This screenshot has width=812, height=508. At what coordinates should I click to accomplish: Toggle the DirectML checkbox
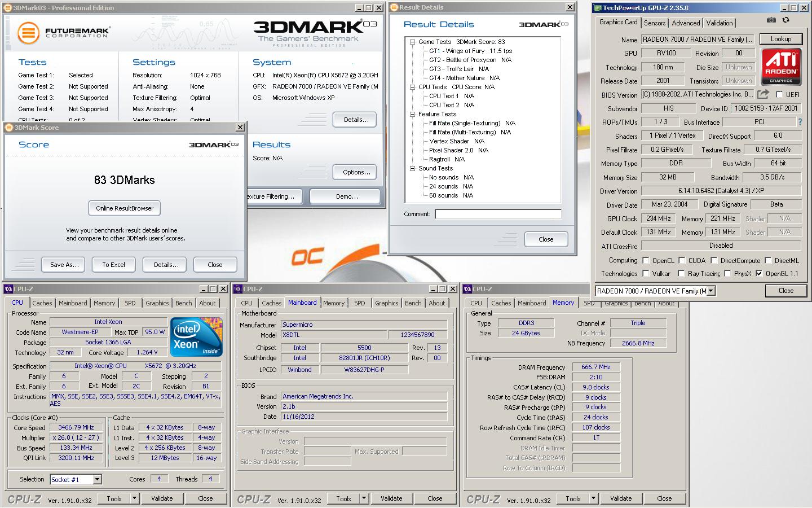(x=768, y=260)
